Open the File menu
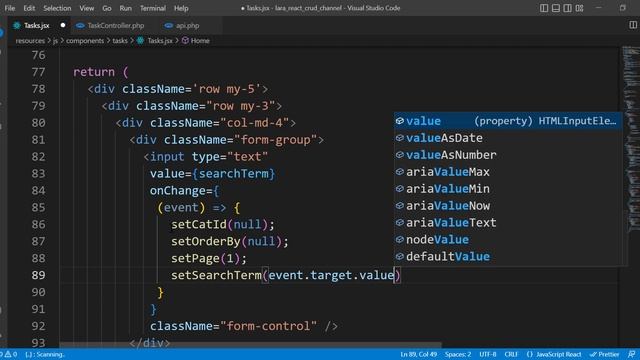This screenshot has height=360, width=640. (x=10, y=8)
